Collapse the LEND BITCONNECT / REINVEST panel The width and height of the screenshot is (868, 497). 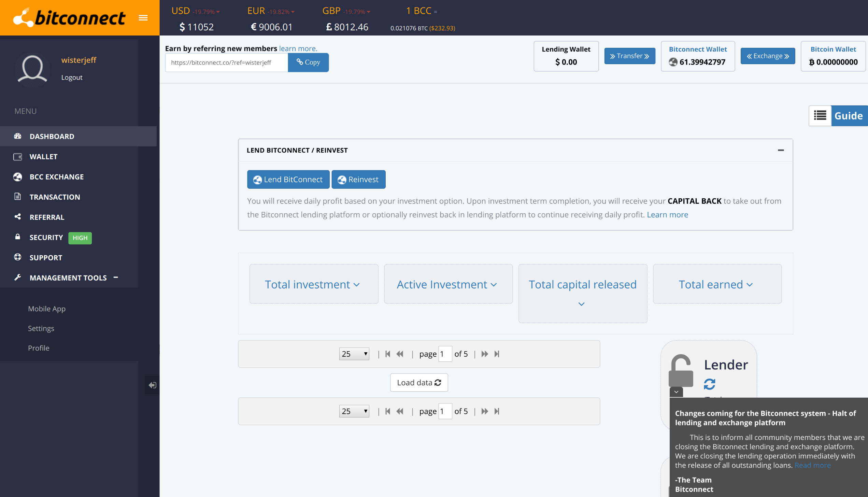781,150
